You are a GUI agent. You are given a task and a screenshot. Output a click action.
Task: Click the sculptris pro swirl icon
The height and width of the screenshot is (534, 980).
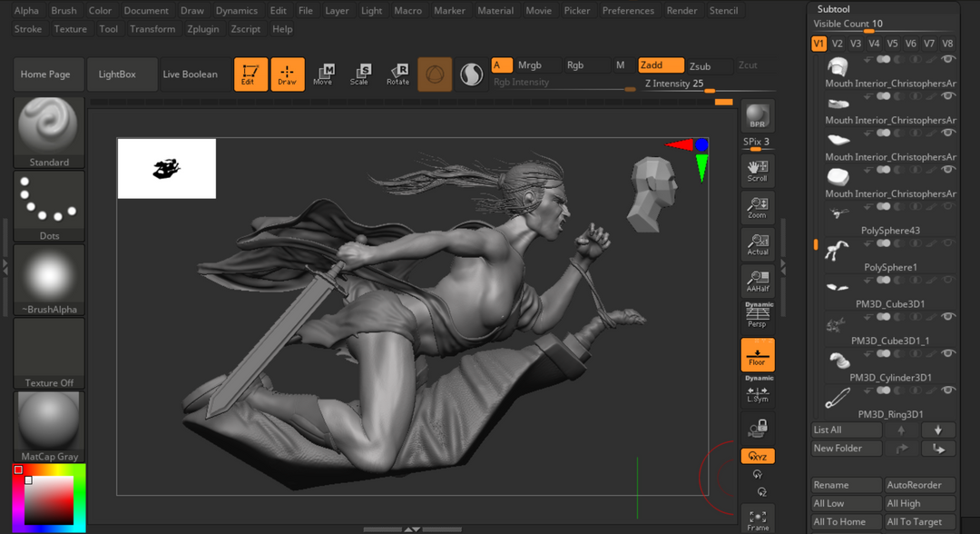pyautogui.click(x=471, y=74)
